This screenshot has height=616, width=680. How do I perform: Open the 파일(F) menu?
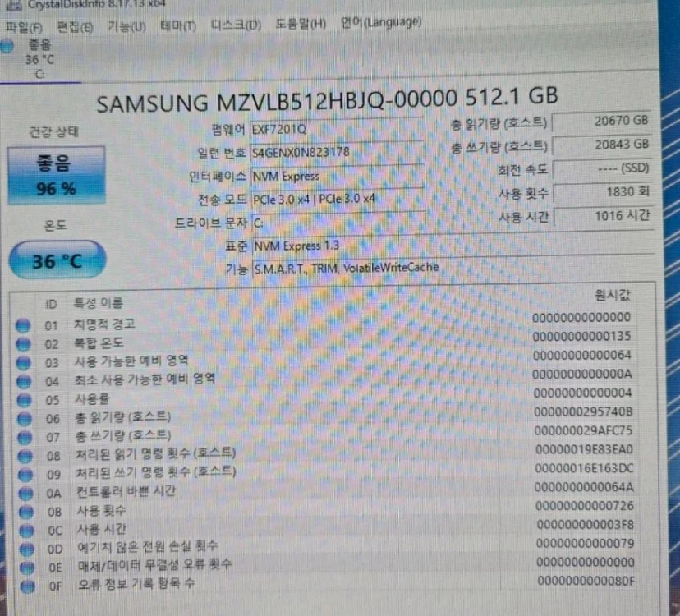24,28
